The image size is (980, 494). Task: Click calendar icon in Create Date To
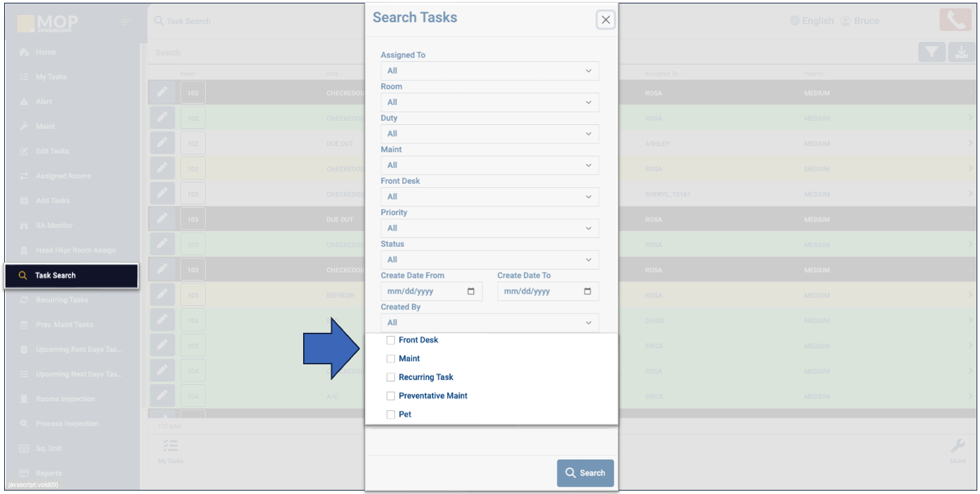[x=587, y=291]
